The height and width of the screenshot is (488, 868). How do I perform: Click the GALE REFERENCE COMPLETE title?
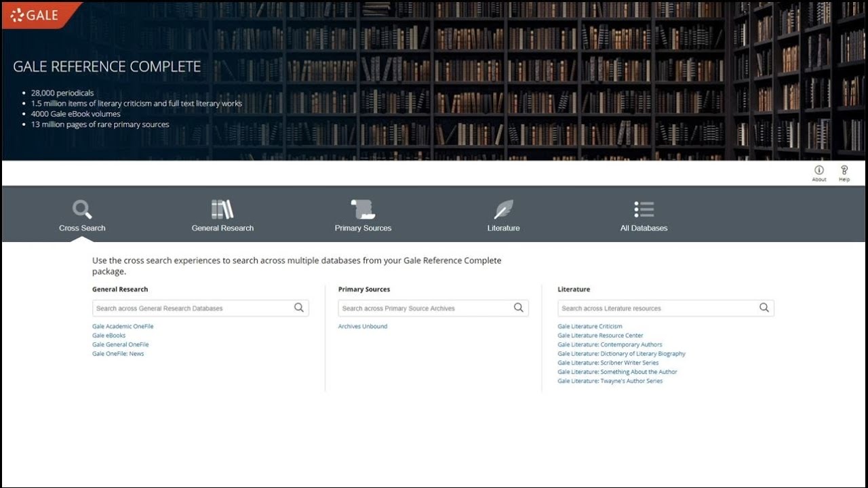click(107, 67)
